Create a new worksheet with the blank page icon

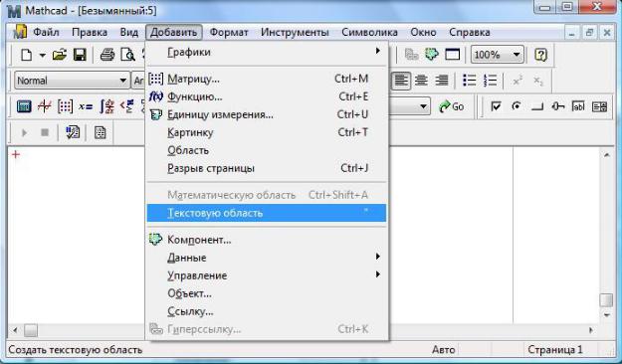(26, 55)
